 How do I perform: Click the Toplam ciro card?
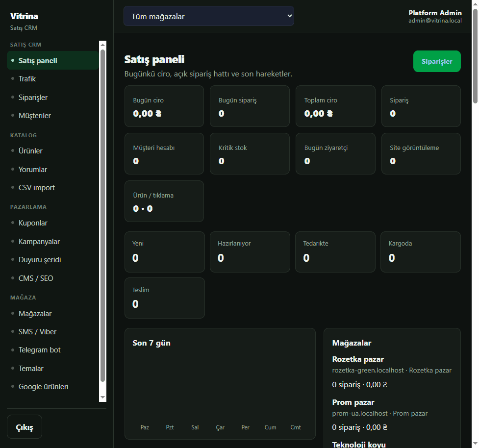coord(335,106)
